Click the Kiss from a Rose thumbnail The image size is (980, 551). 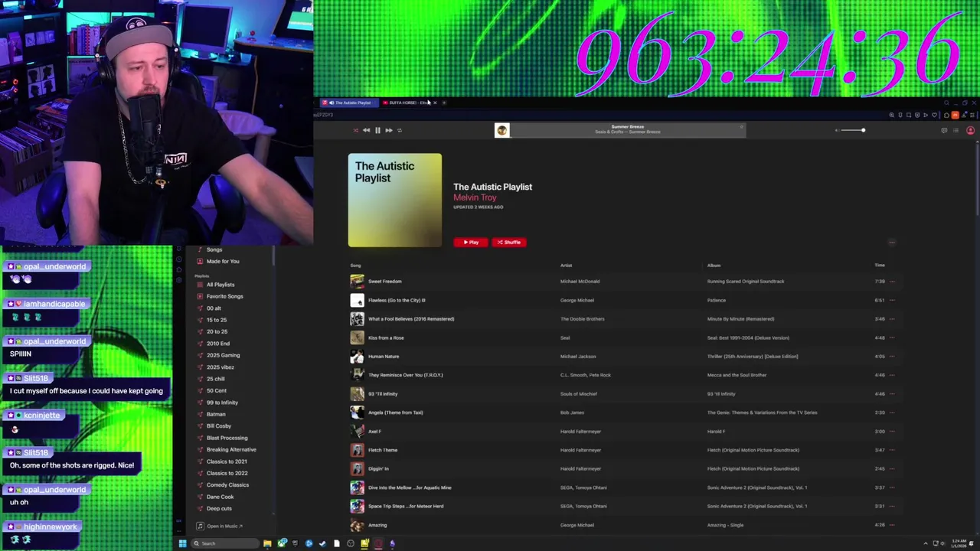coord(358,337)
